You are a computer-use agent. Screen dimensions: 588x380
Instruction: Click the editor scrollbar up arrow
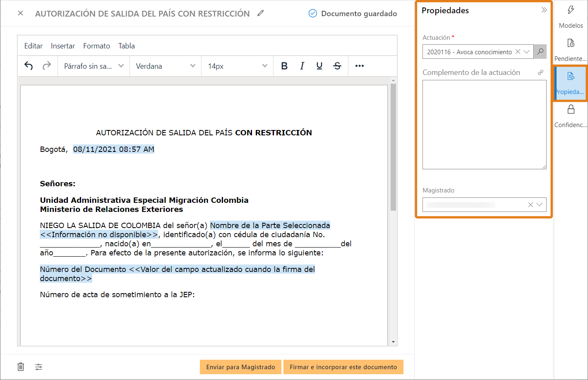(393, 80)
